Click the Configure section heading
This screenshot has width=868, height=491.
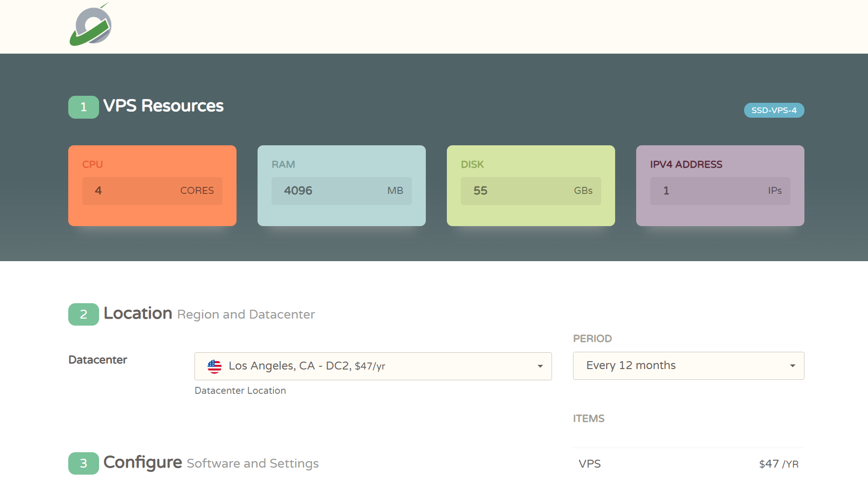pos(143,463)
